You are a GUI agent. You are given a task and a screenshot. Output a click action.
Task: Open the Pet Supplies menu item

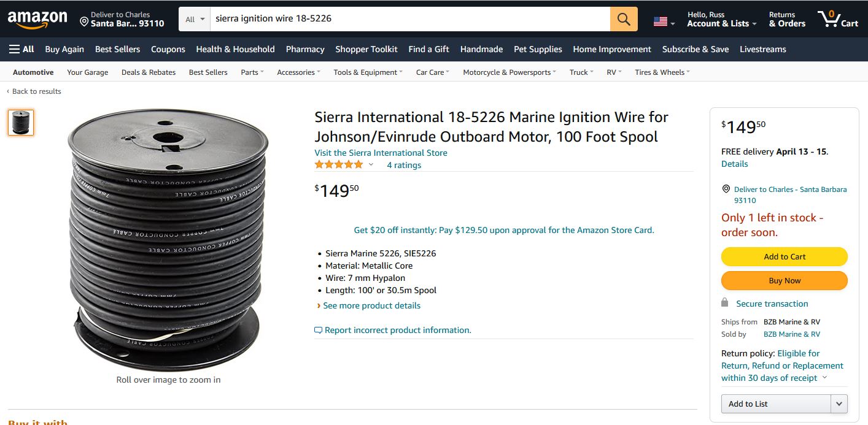(538, 49)
